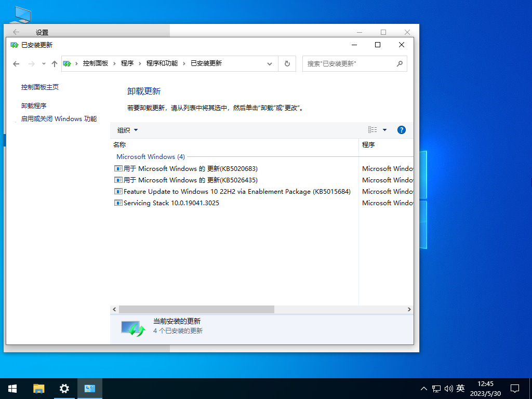
Task: Expand hidden icons in the system tray
Action: click(424, 388)
